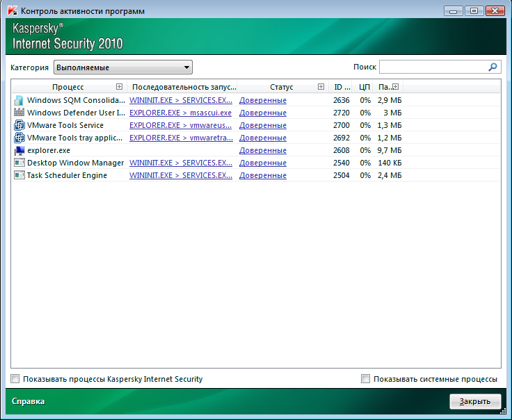Viewport: 512px width, 420px height.
Task: Expand the Память column plus box
Action: [x=395, y=86]
